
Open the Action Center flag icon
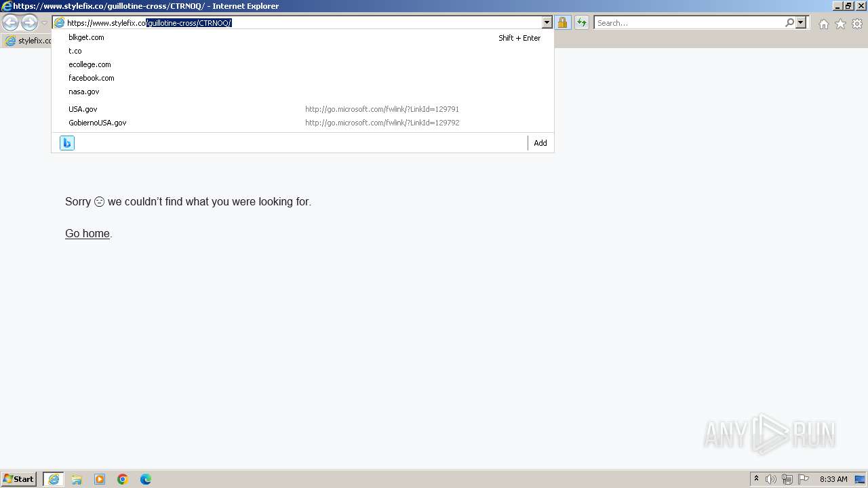[x=804, y=479]
